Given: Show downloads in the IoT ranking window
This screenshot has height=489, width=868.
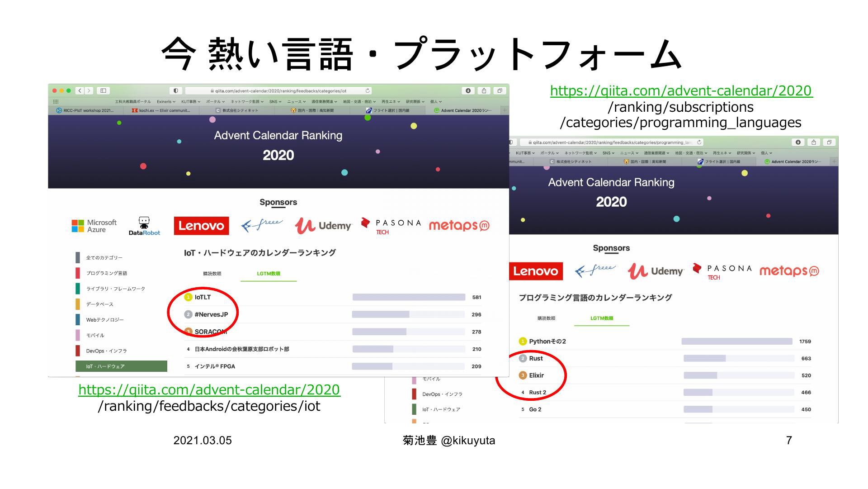Looking at the screenshot, I should click(x=468, y=90).
